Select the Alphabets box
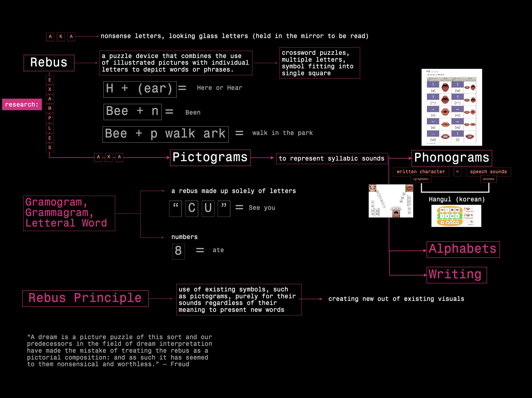 [463, 250]
